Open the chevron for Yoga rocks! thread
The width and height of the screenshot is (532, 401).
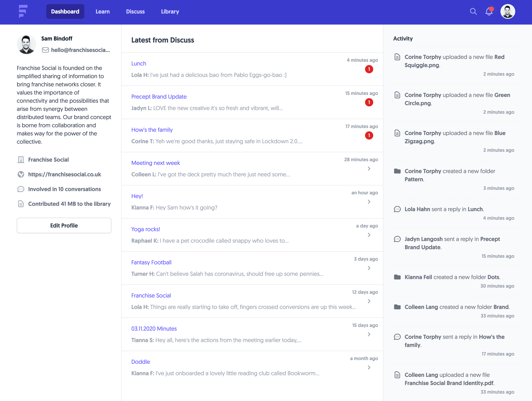(369, 235)
